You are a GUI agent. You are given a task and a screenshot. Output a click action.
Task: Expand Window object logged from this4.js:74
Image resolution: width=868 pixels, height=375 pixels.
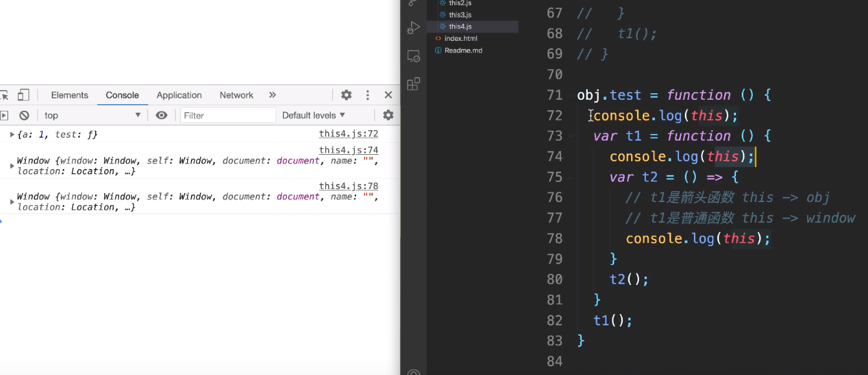[x=12, y=166]
